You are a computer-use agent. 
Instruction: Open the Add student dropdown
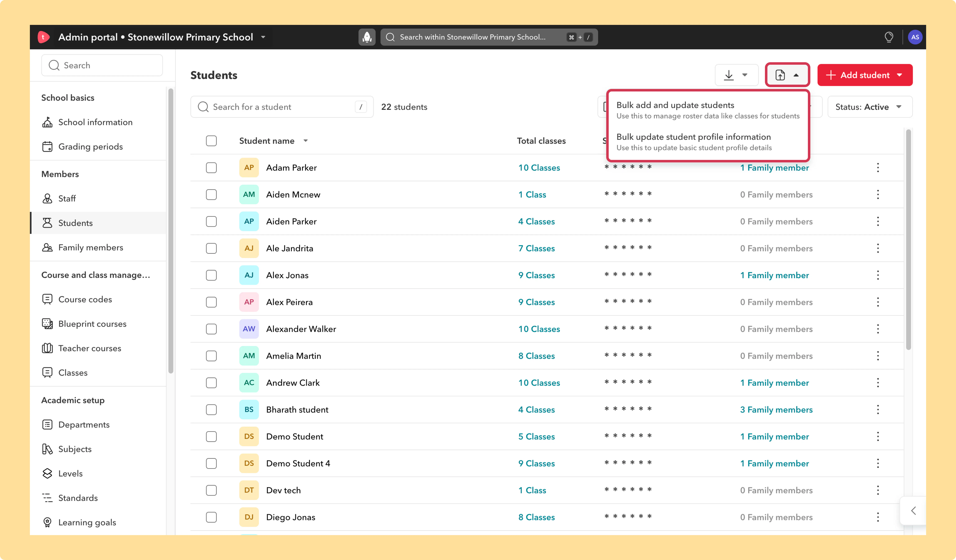(x=865, y=75)
